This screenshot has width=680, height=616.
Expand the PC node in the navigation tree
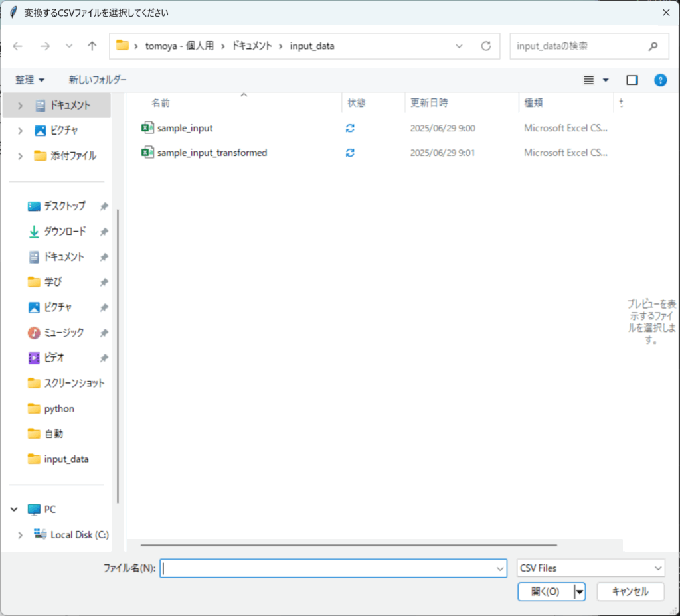(14, 509)
